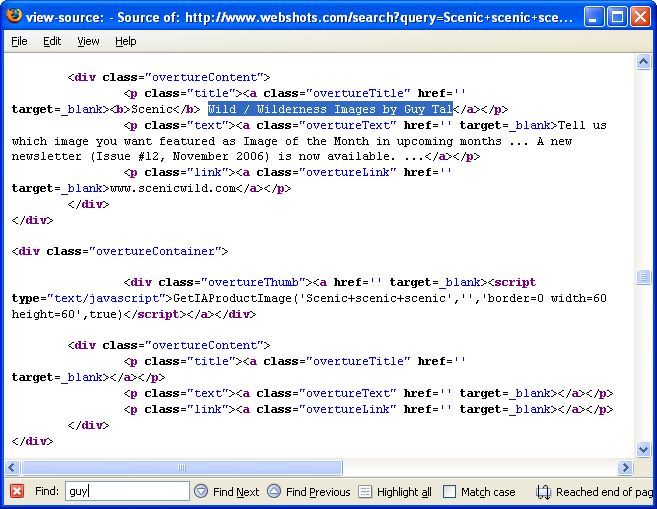
Task: Click the vertical scrollbar up arrow
Action: point(643,62)
